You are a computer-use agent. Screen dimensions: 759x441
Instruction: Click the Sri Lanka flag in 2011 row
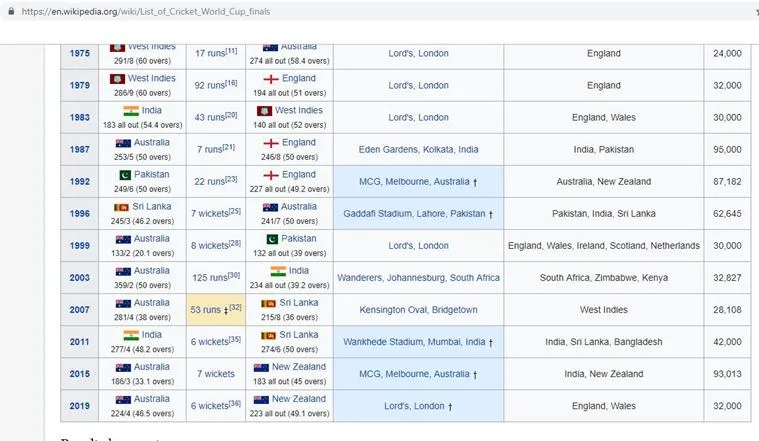(268, 335)
